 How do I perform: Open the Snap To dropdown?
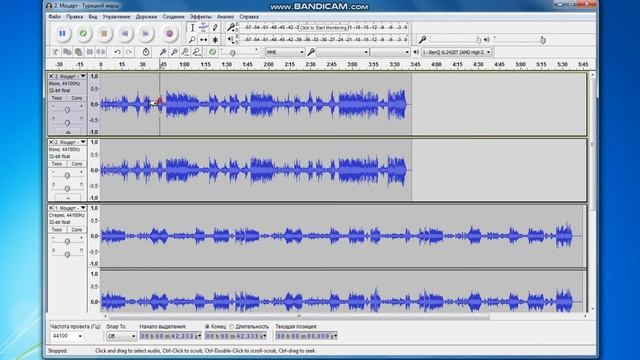121,336
